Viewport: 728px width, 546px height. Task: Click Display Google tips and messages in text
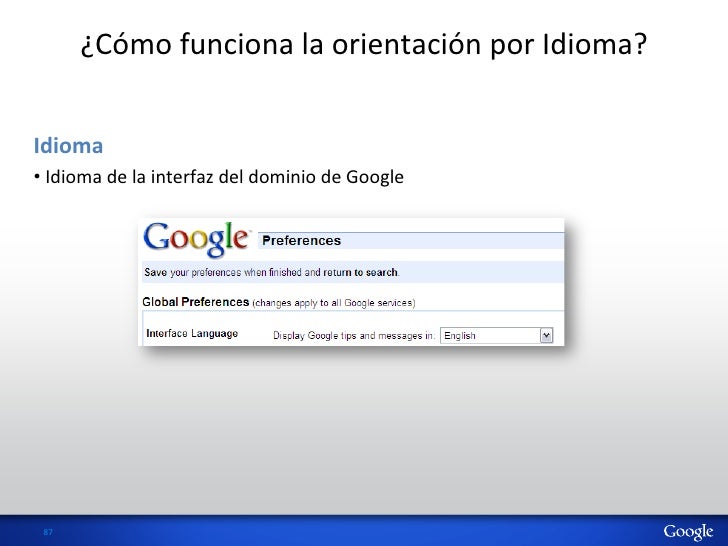[x=354, y=336]
